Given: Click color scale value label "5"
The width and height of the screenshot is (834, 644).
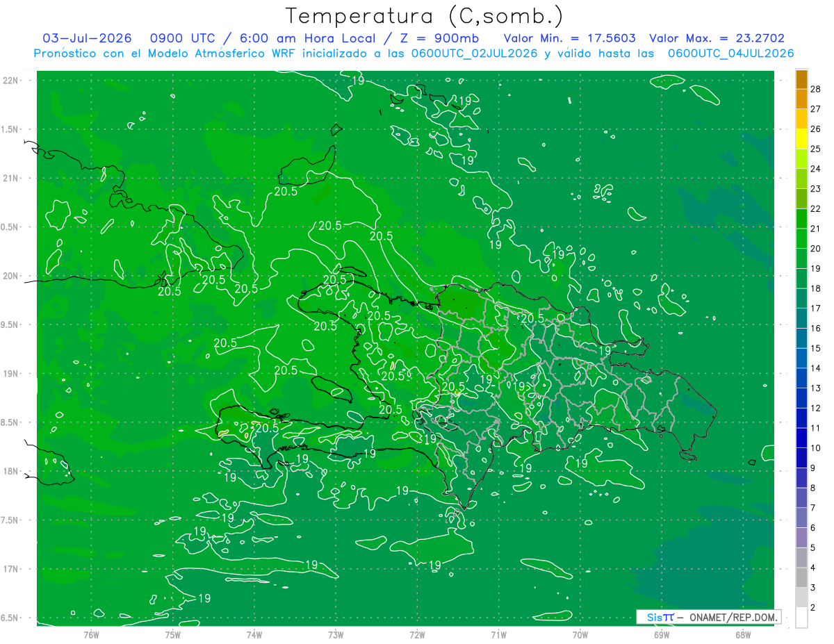Looking at the screenshot, I should coord(814,548).
